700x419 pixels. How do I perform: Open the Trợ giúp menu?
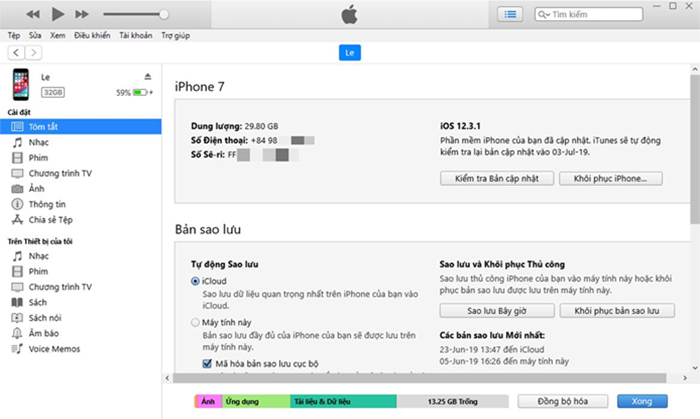click(175, 35)
